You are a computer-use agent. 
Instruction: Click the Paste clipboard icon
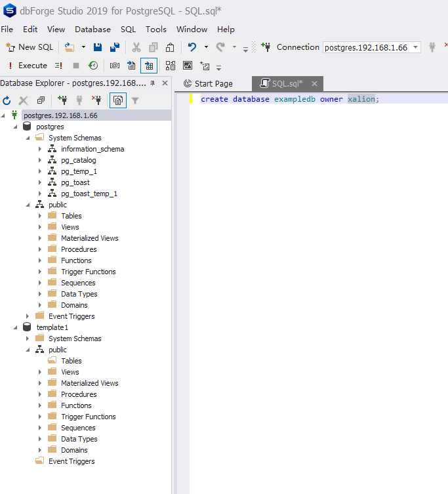170,47
